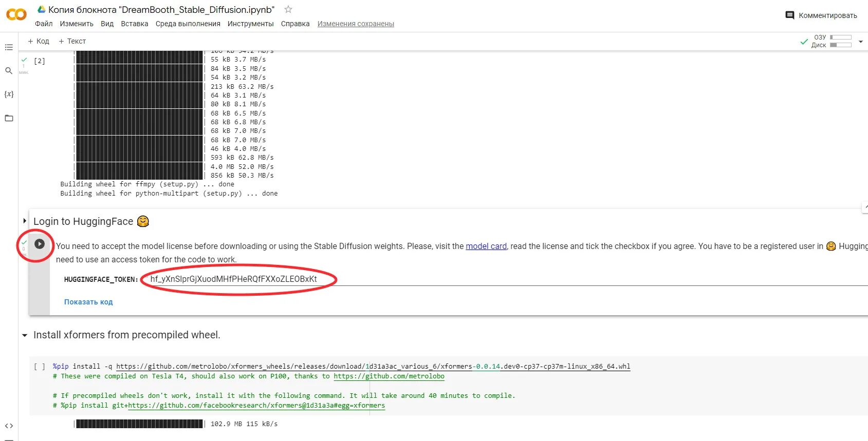Click the Colab CO logo
The width and height of the screenshot is (868, 441).
pyautogui.click(x=16, y=14)
